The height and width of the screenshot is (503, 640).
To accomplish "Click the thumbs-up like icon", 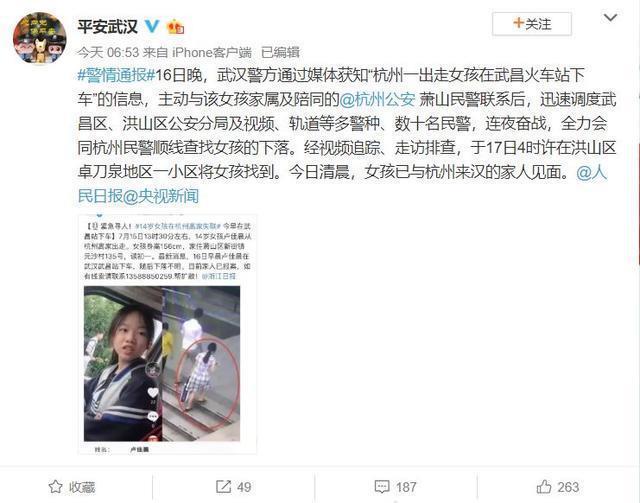I will coord(544,487).
